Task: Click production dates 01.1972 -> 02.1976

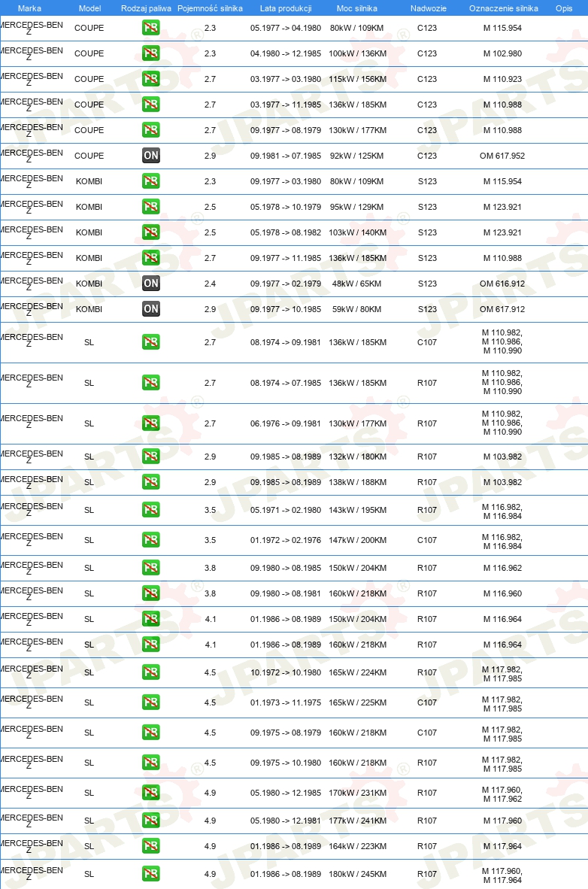Action: click(x=286, y=540)
